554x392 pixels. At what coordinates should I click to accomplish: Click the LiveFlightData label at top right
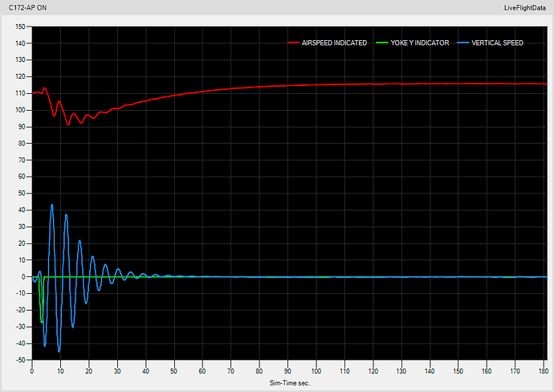pos(524,6)
